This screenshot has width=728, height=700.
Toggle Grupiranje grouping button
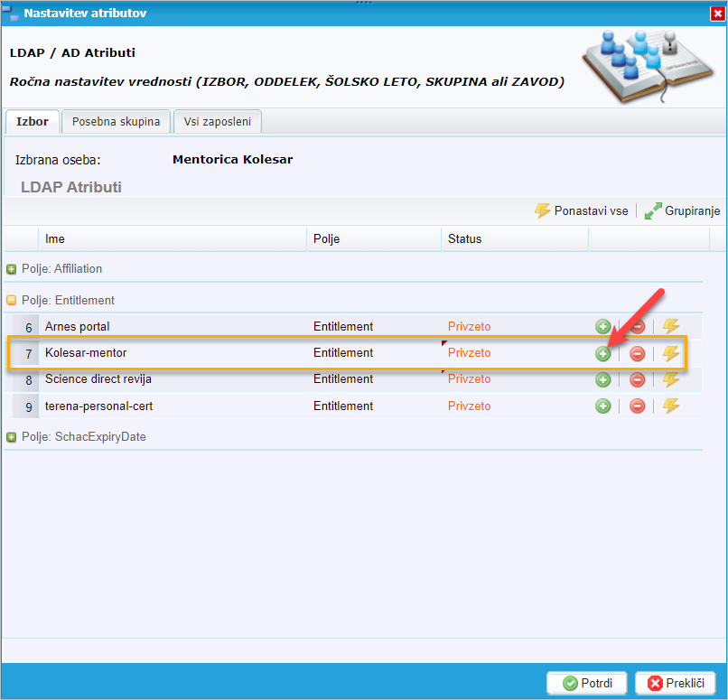682,210
